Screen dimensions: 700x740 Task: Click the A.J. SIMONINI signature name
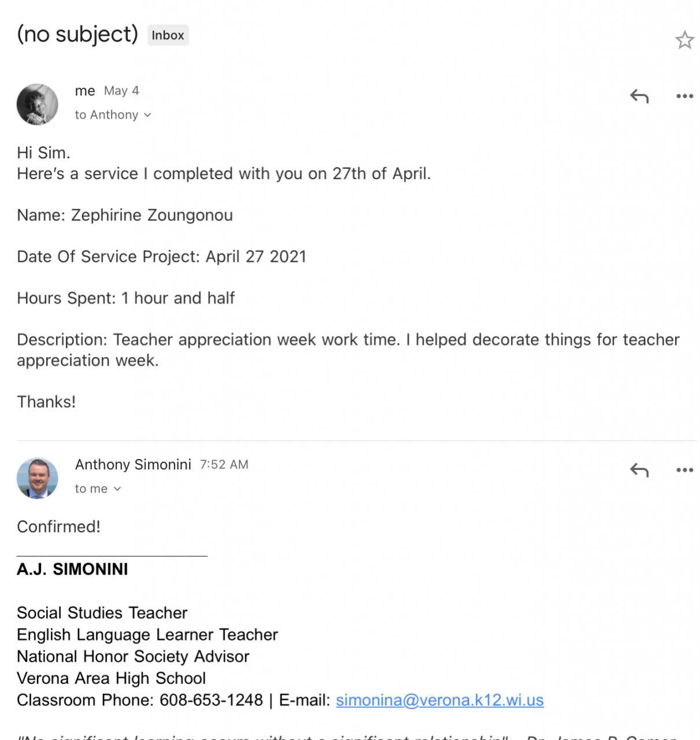pos(72,569)
